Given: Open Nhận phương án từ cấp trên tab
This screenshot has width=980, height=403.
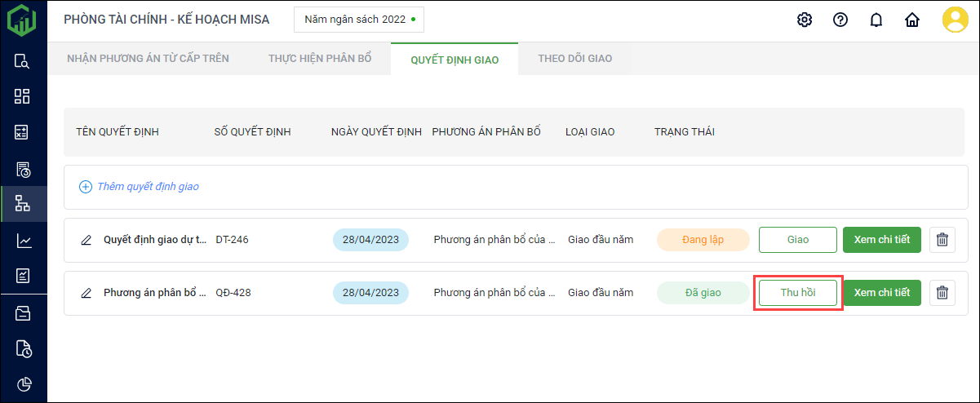Looking at the screenshot, I should pyautogui.click(x=148, y=59).
